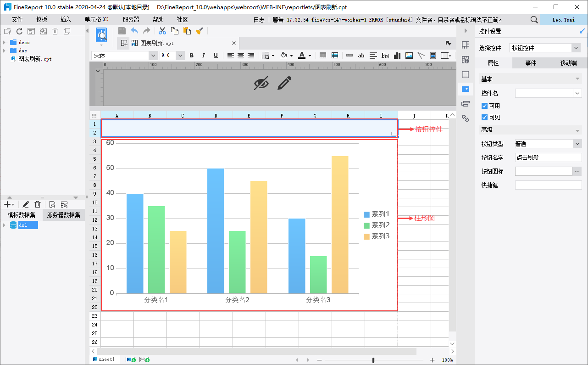
Task: Browse for button icon with the ellipsis button
Action: pyautogui.click(x=577, y=171)
